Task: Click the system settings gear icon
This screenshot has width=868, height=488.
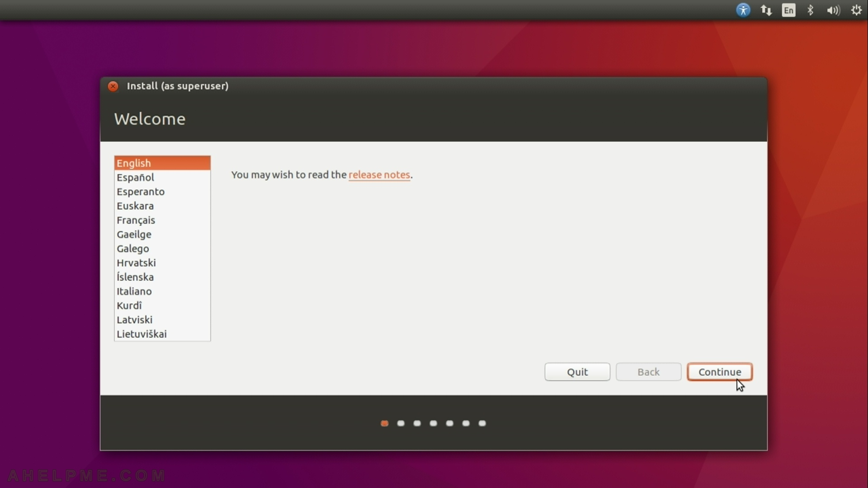Action: pyautogui.click(x=856, y=10)
